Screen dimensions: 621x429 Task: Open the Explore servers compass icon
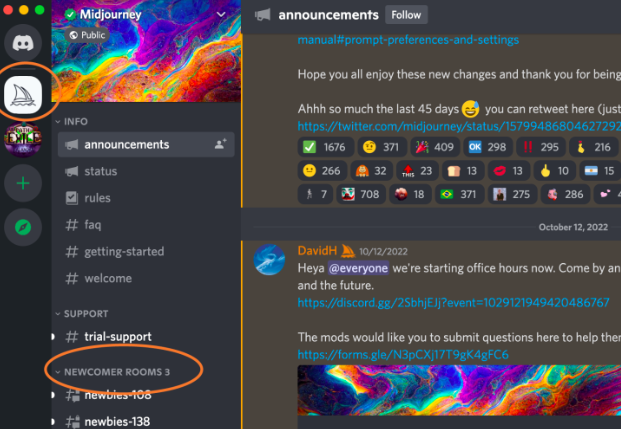[23, 227]
